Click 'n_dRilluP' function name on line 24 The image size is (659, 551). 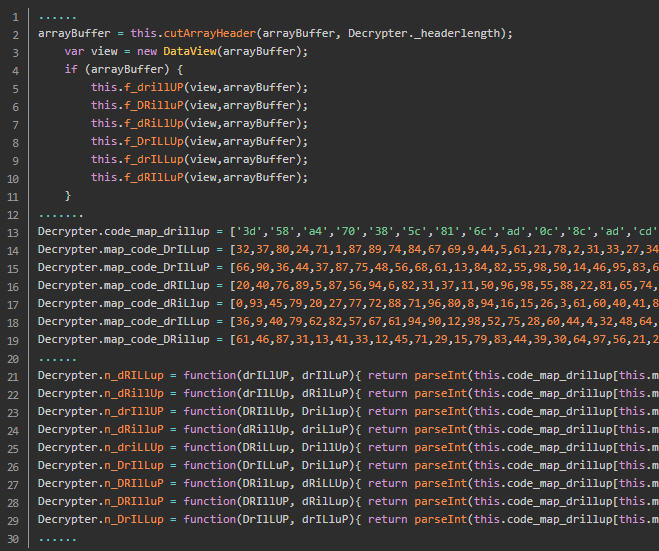pyautogui.click(x=134, y=430)
